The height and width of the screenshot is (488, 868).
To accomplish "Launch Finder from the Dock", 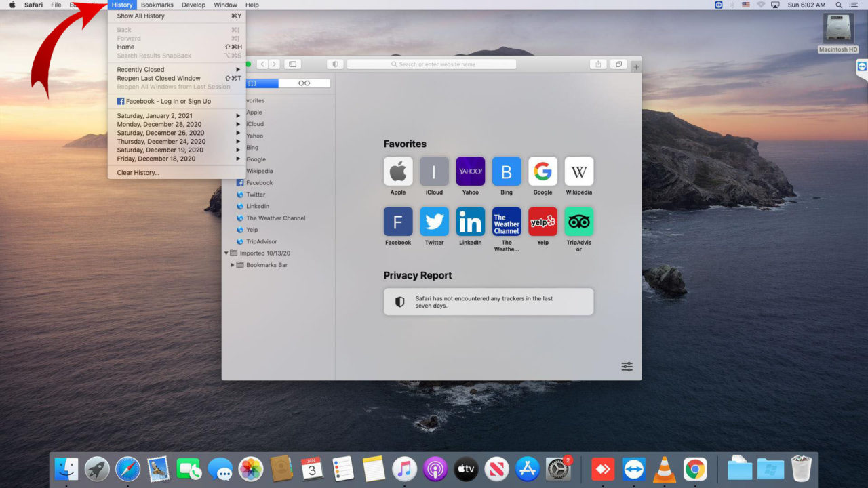I will coord(66,468).
